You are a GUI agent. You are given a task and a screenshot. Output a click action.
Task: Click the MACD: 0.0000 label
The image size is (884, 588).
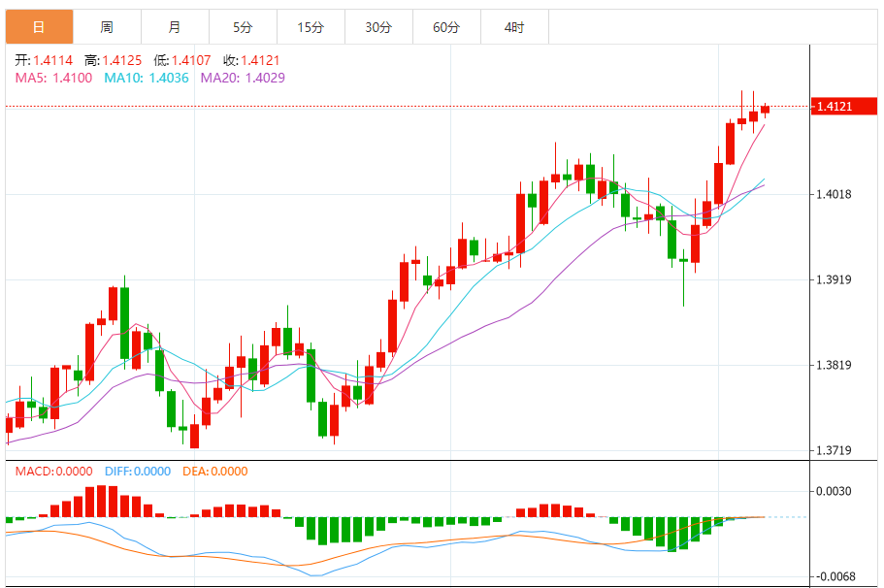tap(53, 472)
